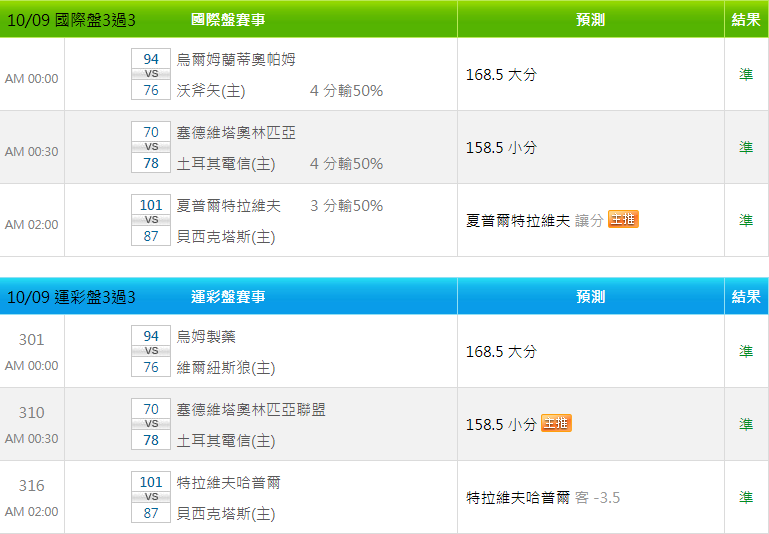Open team 沃斧矢(主)
The image size is (769, 534).
(x=211, y=91)
